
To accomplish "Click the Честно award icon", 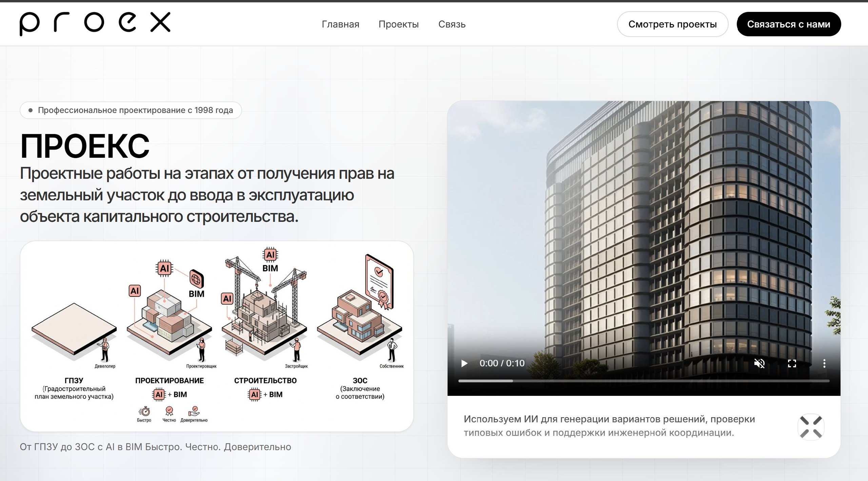I will coord(169,411).
